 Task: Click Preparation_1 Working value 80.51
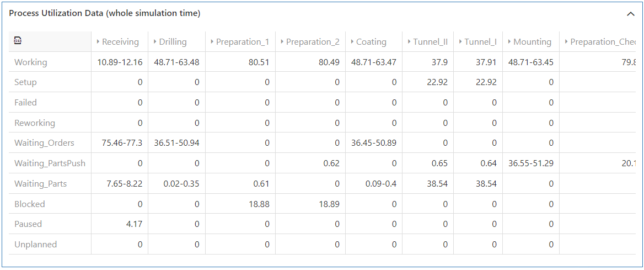coord(259,62)
